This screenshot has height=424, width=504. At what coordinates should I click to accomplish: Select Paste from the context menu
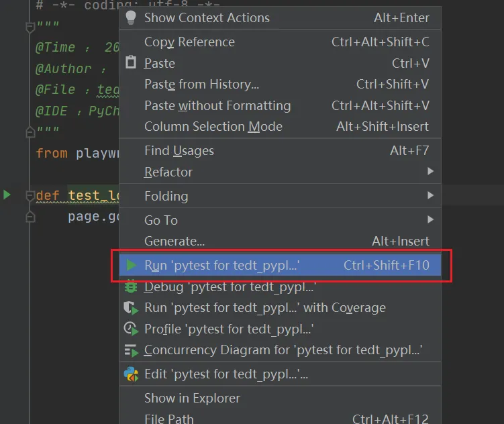[x=280, y=63]
